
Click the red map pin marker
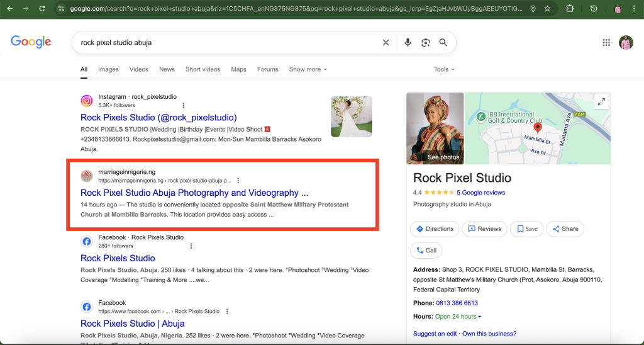(537, 128)
